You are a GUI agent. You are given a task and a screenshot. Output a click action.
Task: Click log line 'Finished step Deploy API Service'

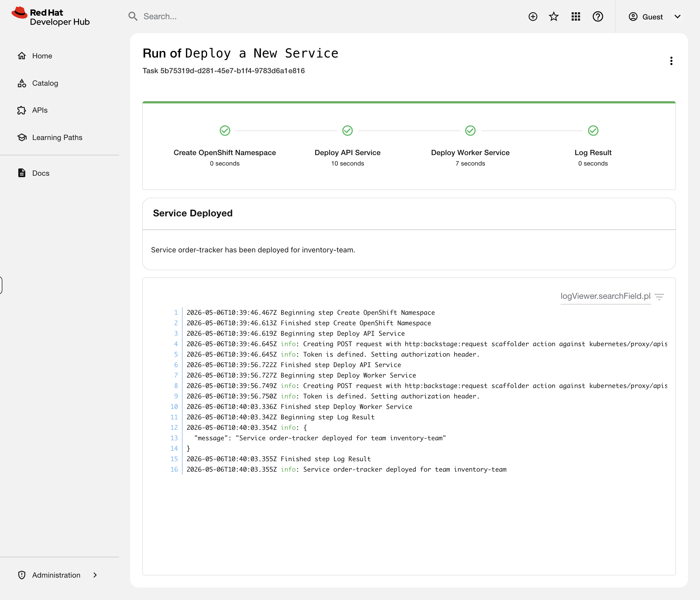point(294,365)
